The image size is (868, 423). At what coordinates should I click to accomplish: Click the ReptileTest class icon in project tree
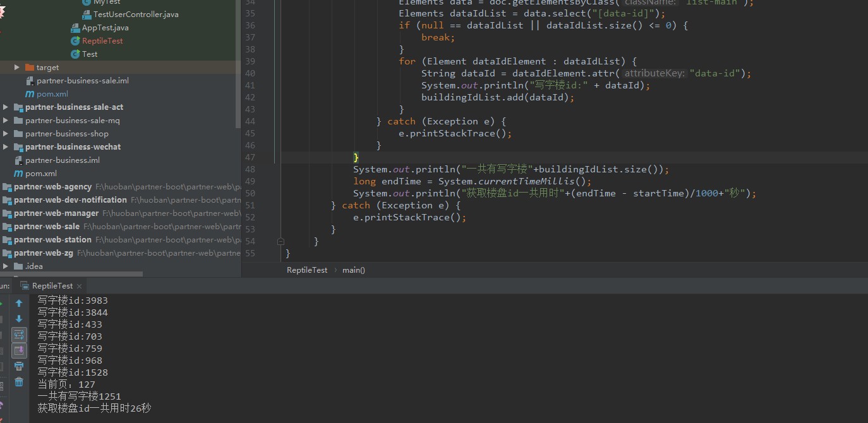pyautogui.click(x=75, y=41)
